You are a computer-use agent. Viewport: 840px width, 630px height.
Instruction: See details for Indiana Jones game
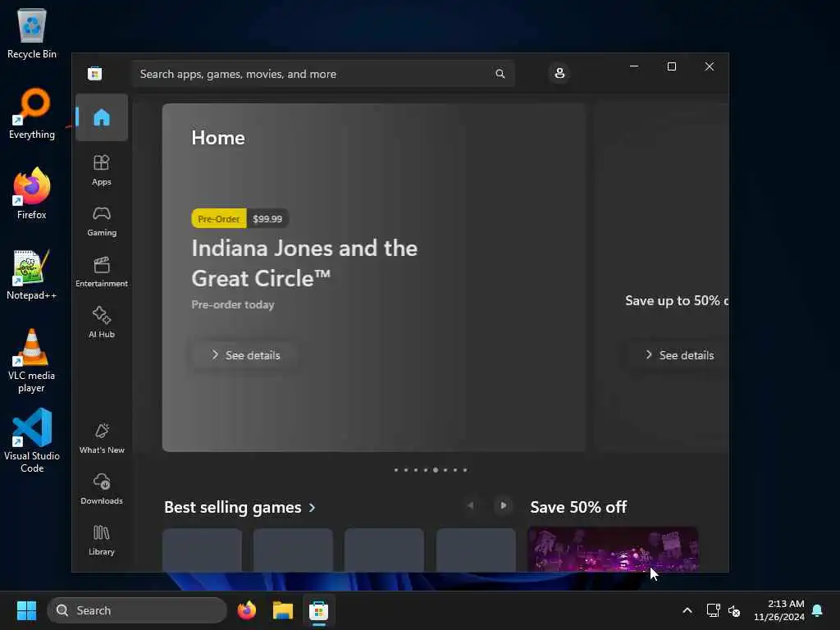pyautogui.click(x=245, y=355)
